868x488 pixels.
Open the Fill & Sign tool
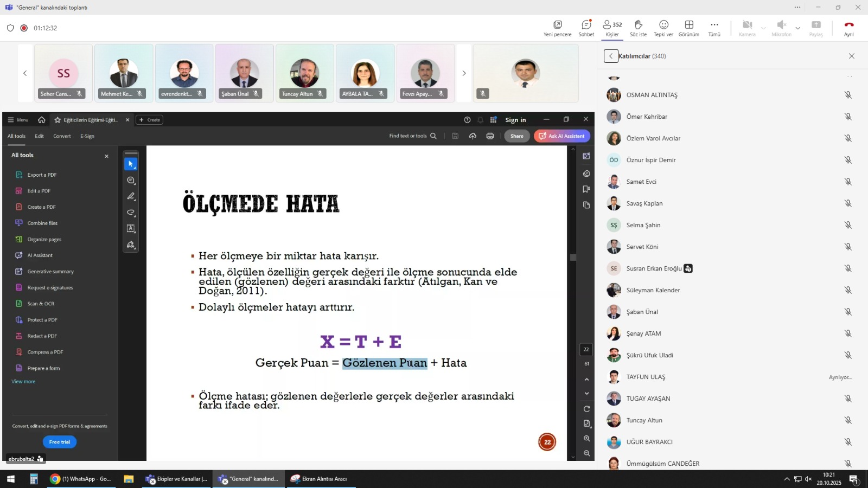(130, 245)
